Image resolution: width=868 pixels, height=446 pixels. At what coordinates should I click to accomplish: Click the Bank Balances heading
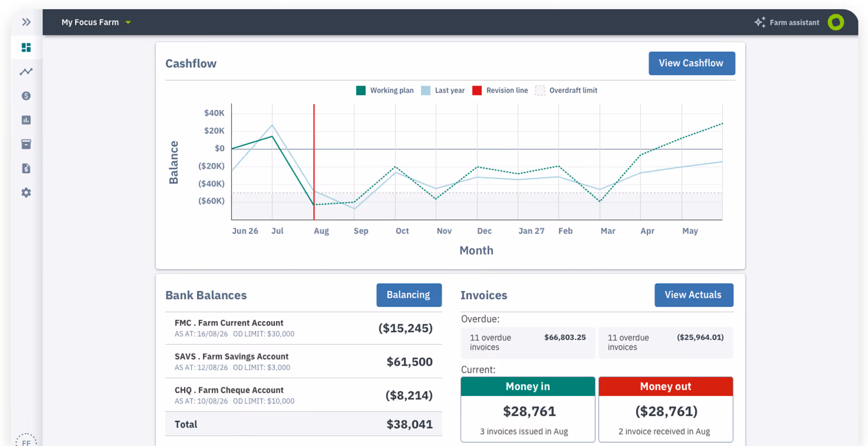tap(206, 295)
